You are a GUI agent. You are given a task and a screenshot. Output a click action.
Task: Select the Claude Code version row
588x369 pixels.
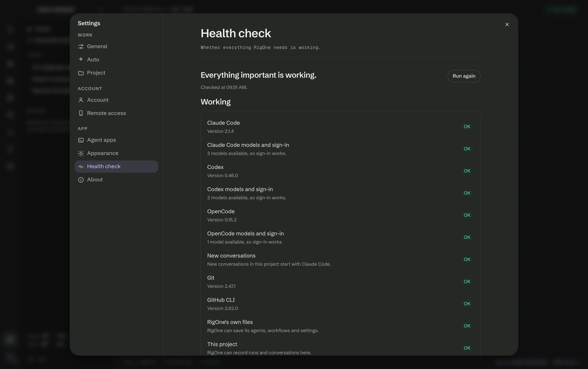[x=340, y=127]
